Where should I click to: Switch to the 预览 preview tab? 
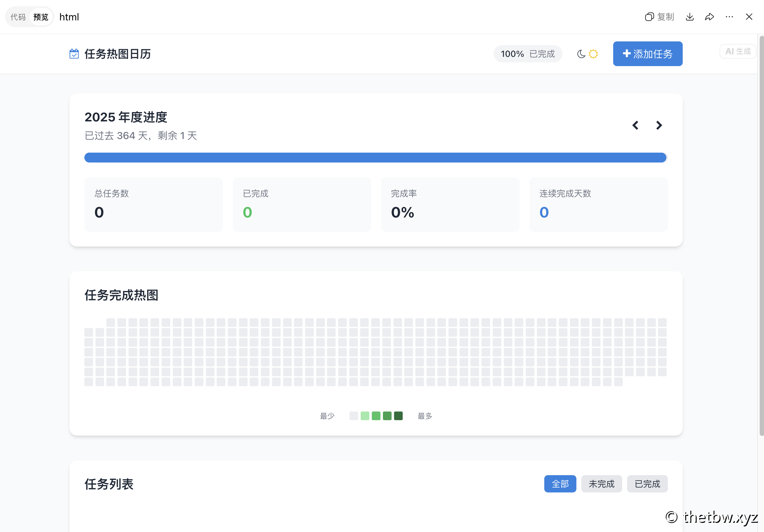tap(41, 17)
